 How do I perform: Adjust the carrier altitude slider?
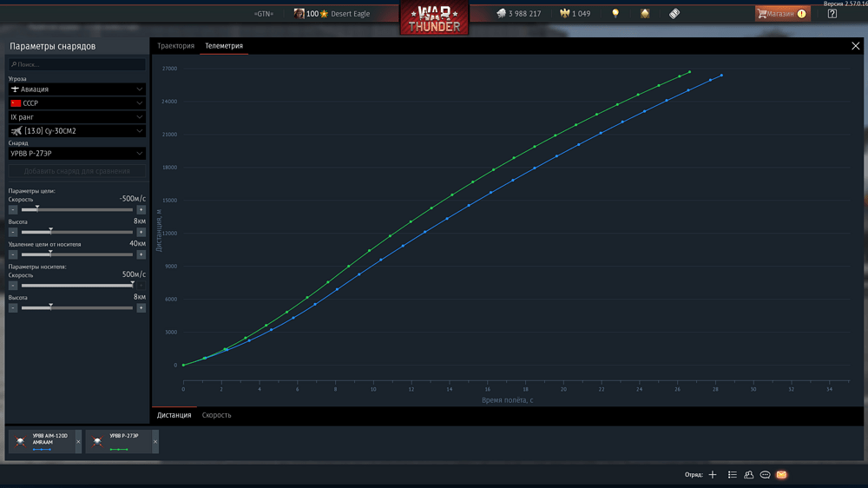[x=77, y=308]
